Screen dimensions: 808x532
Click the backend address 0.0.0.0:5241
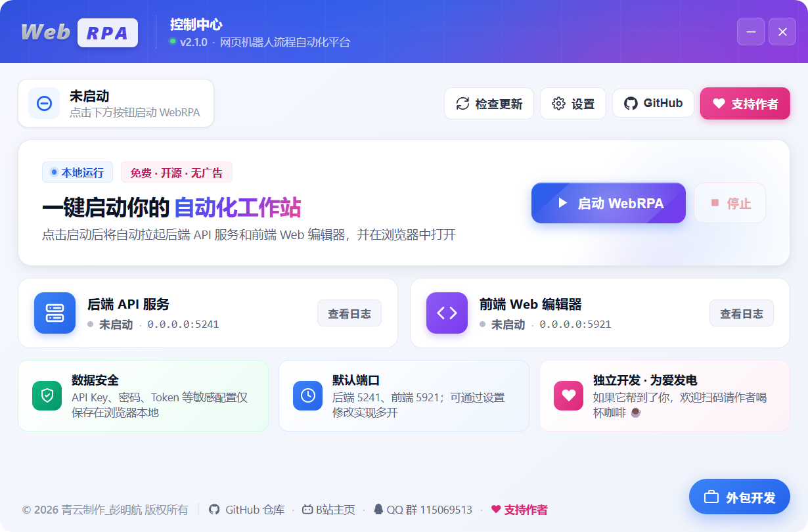tap(183, 324)
